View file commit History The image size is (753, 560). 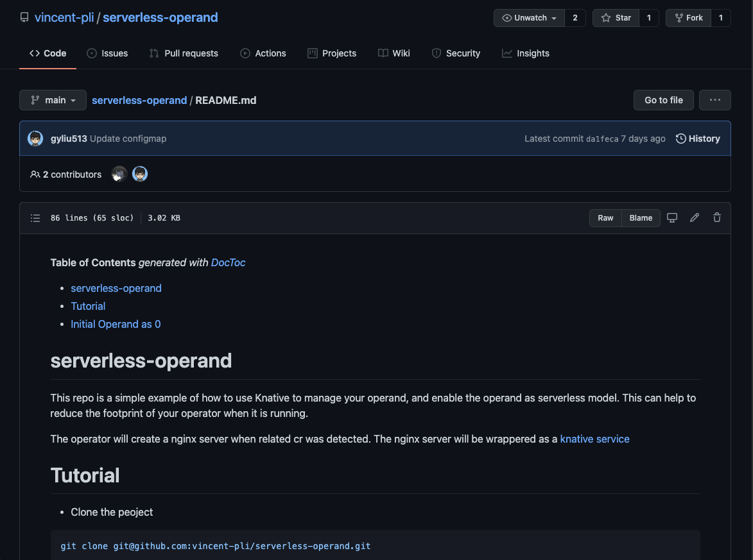(698, 139)
